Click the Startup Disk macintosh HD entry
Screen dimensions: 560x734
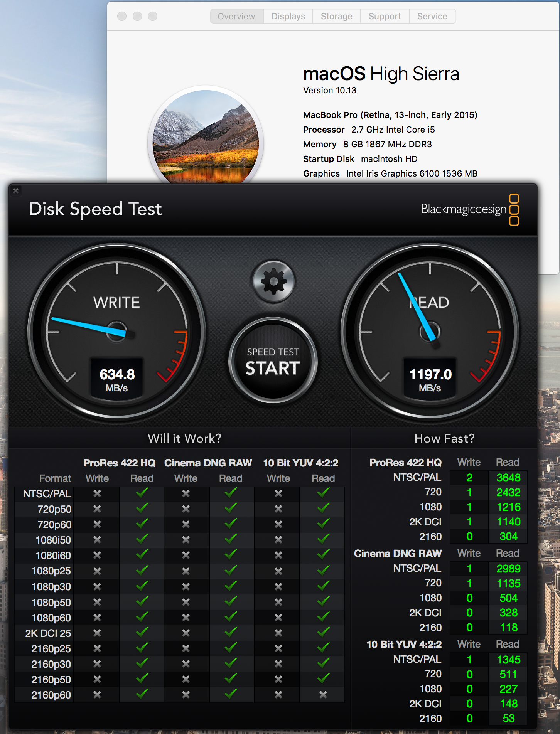click(360, 159)
